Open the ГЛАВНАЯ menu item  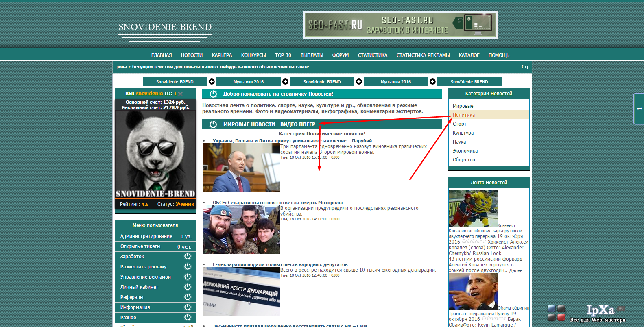[x=162, y=55]
